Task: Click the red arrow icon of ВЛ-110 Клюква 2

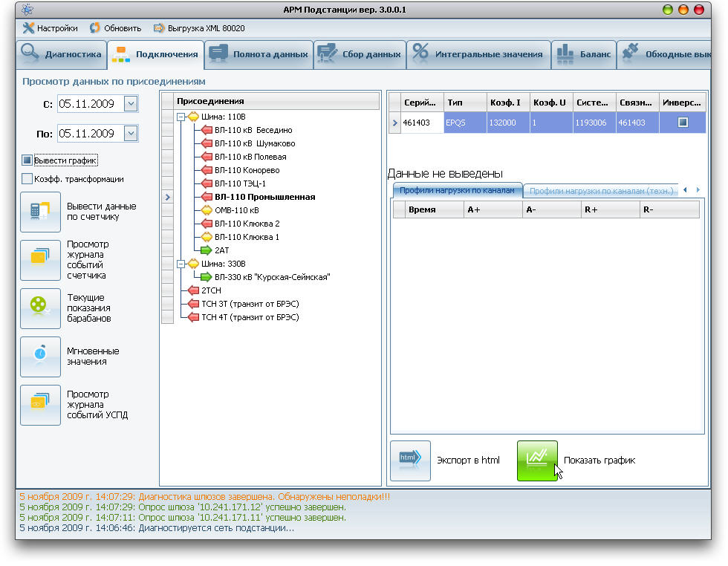Action: (207, 224)
